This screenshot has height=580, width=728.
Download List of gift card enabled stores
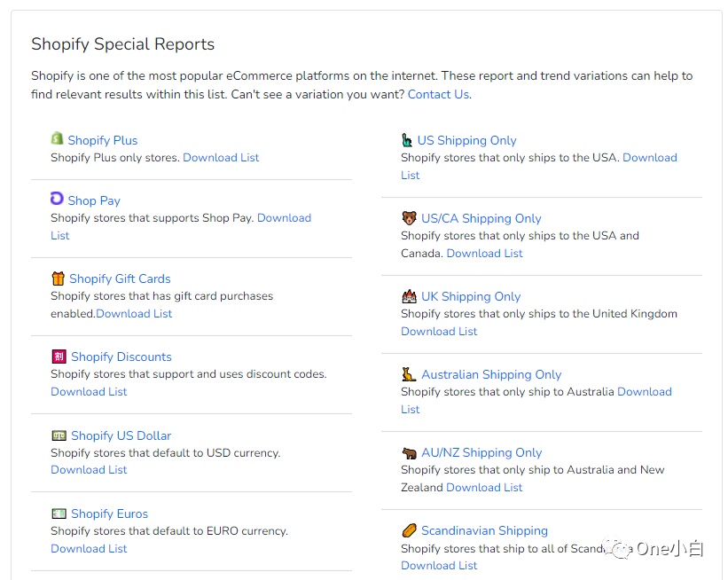coord(134,313)
